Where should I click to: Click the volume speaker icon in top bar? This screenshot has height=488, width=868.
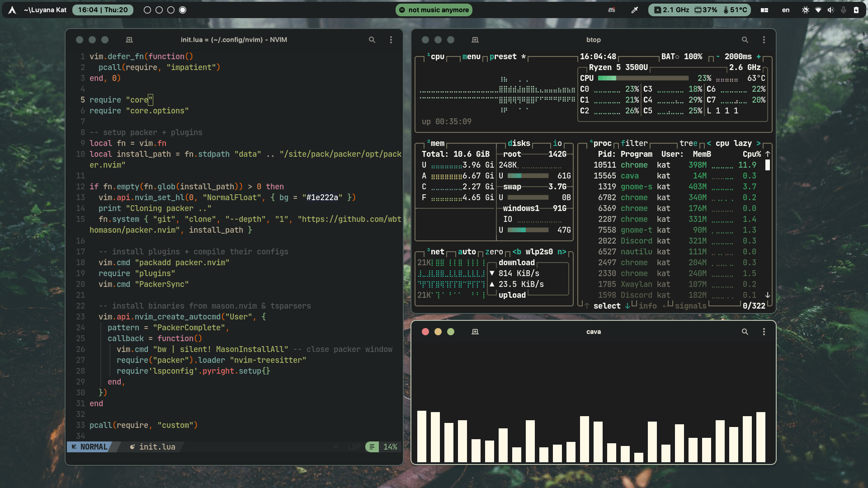(x=831, y=10)
